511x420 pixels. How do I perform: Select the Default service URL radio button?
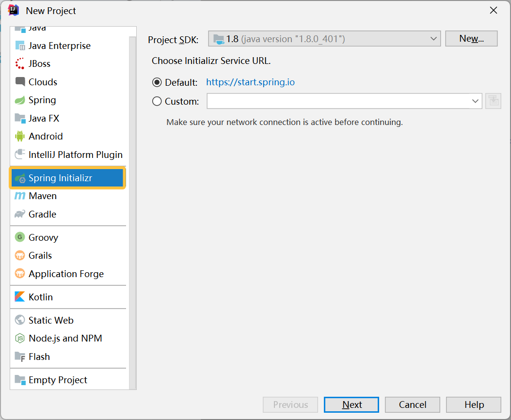(x=157, y=82)
